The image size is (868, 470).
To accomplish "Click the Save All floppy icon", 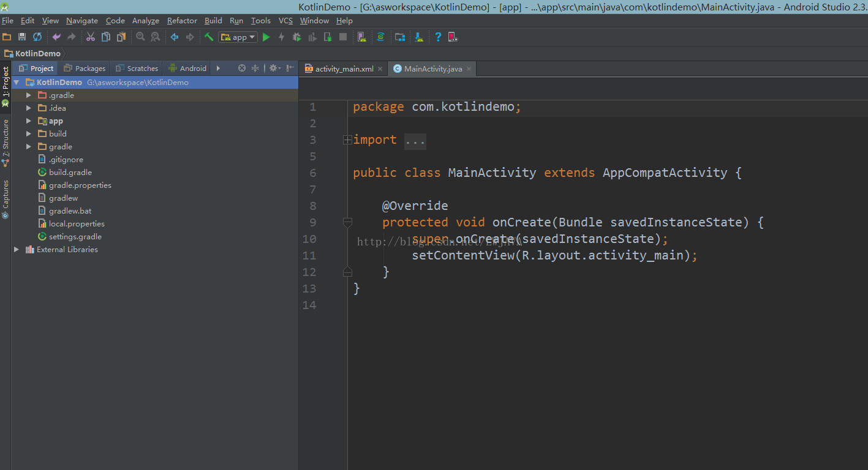I will [22, 37].
